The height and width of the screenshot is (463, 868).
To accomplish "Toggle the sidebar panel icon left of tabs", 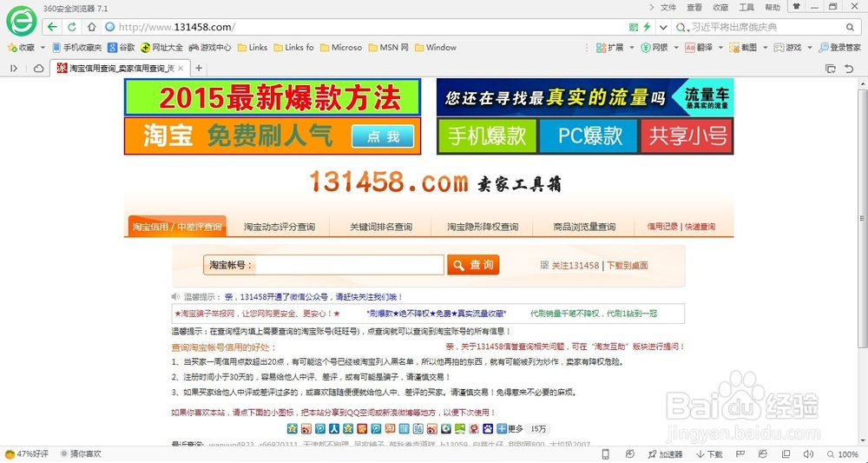I will click(14, 69).
